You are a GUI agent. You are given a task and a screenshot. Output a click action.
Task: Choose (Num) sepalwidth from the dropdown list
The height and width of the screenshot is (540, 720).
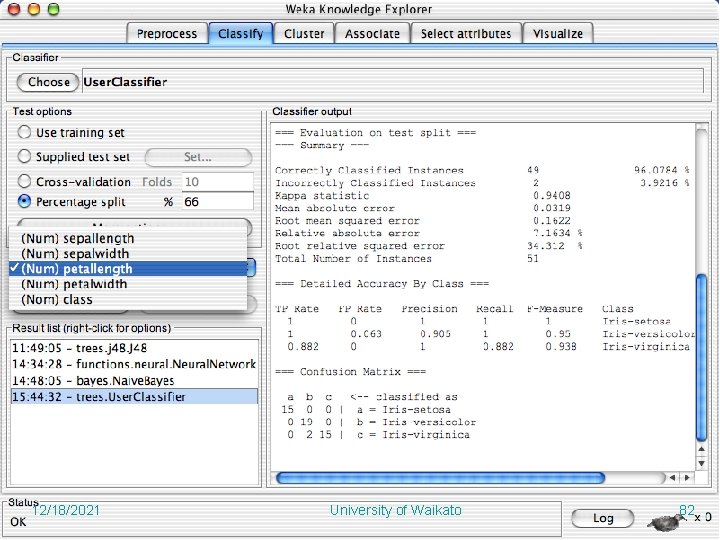(128, 253)
